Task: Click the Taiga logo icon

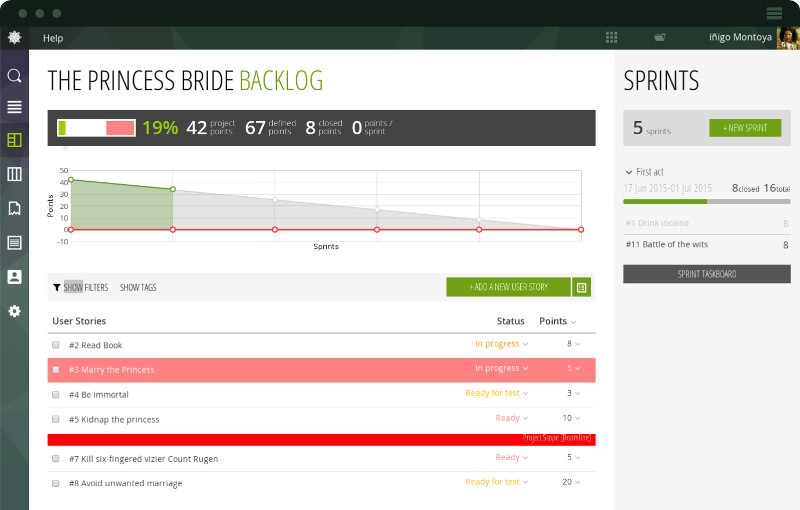Action: pyautogui.click(x=14, y=37)
